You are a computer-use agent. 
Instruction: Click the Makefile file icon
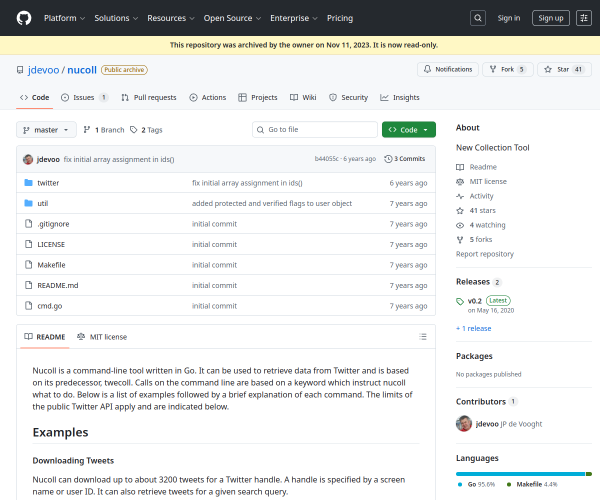pos(28,264)
